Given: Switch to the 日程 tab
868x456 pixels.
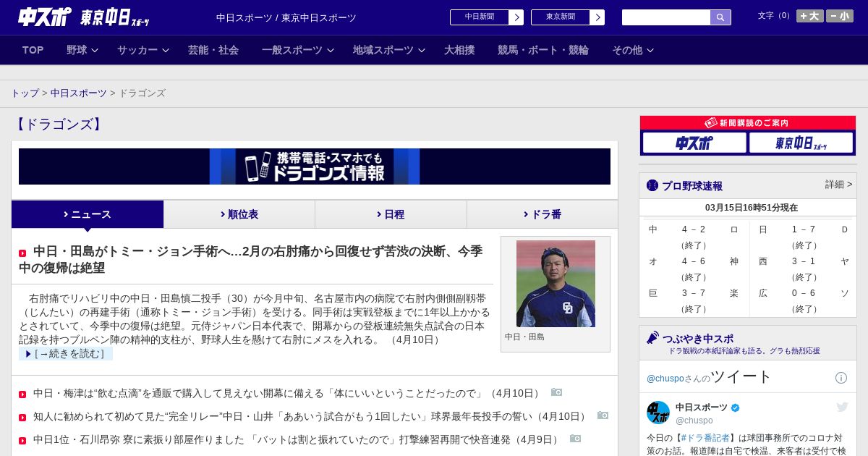Looking at the screenshot, I should click(391, 214).
